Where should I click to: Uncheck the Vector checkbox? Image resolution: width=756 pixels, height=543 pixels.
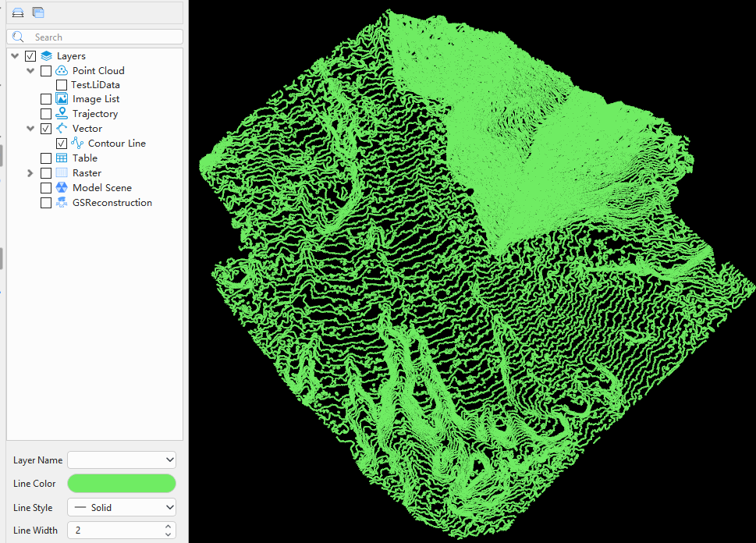tap(46, 129)
